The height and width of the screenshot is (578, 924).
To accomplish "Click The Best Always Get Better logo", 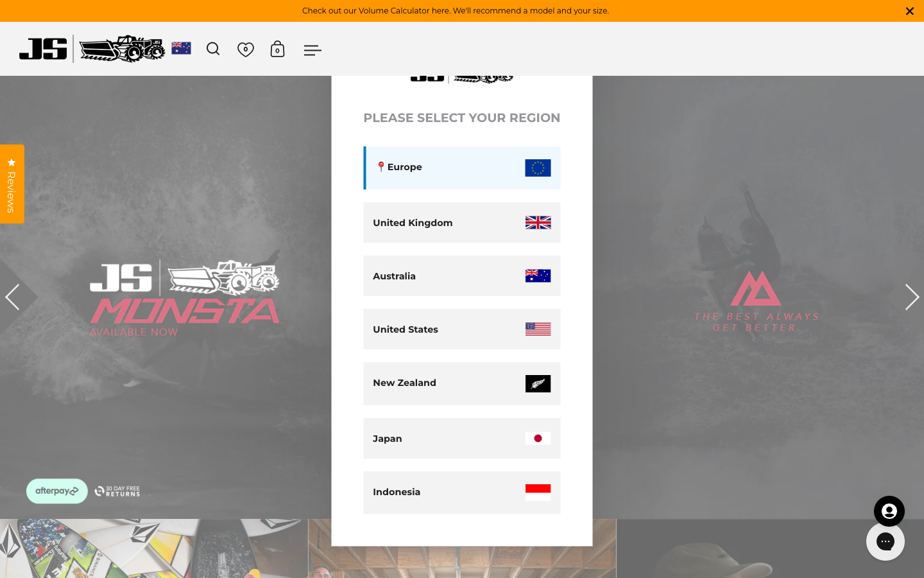I will tap(756, 301).
